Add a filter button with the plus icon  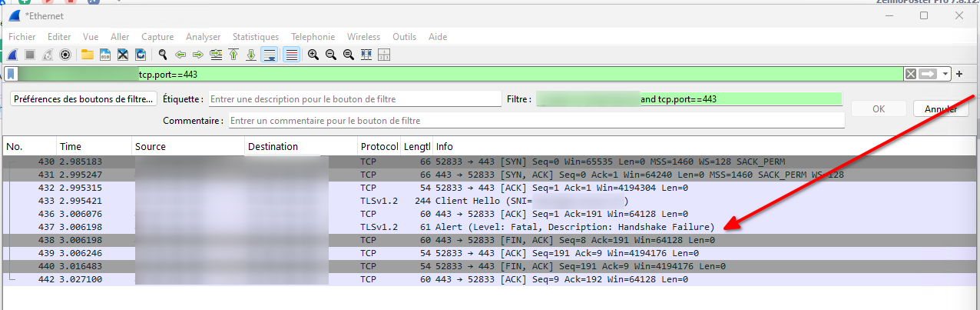click(x=959, y=74)
